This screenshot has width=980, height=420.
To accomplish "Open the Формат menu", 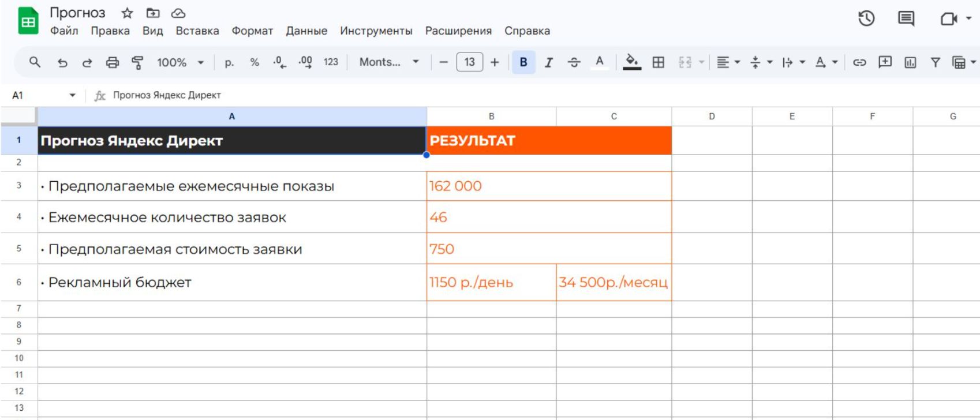I will click(252, 31).
